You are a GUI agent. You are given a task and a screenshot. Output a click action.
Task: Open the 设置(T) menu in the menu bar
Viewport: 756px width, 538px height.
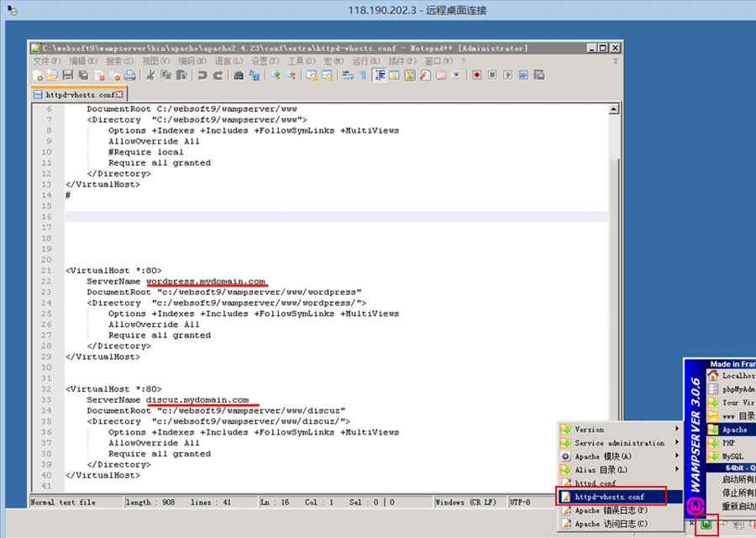[265, 61]
